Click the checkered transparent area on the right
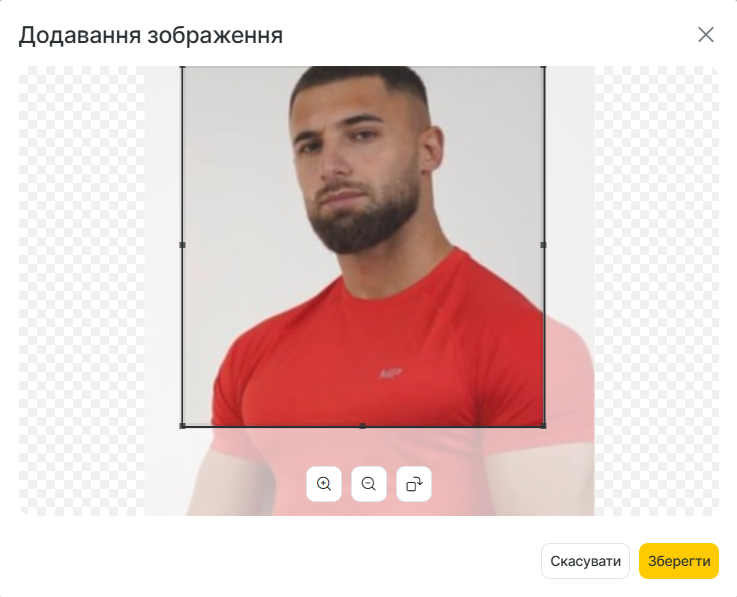This screenshot has width=737, height=597. 657,291
